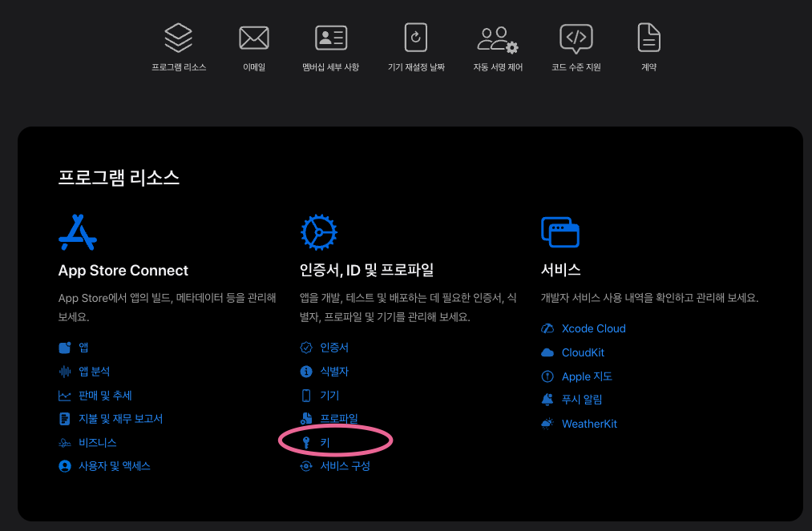
Task: Select the 코드 수준 지원 tab label
Action: click(576, 67)
